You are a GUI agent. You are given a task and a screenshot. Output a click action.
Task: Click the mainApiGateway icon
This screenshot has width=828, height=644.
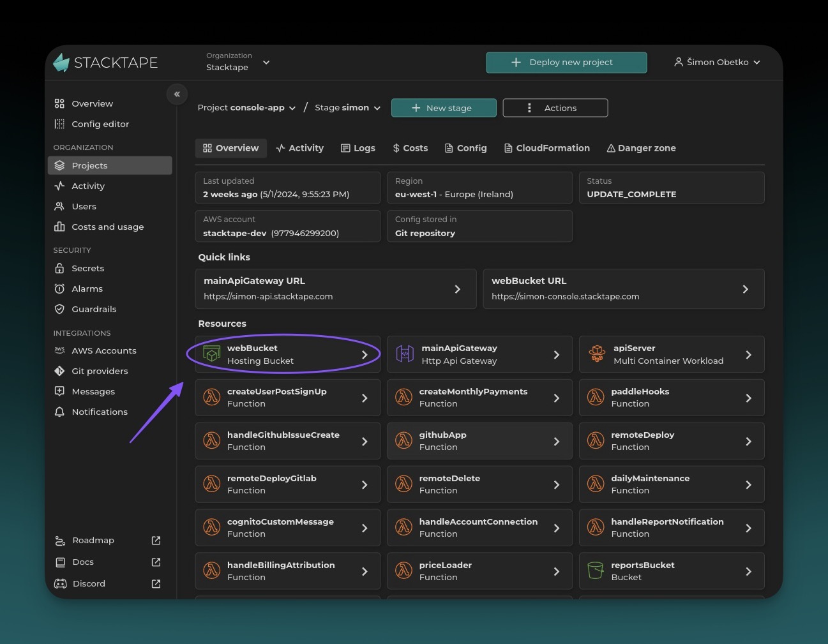[x=405, y=354]
